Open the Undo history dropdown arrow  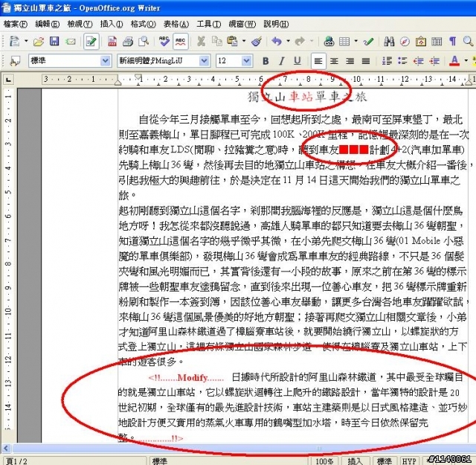pyautogui.click(x=288, y=41)
